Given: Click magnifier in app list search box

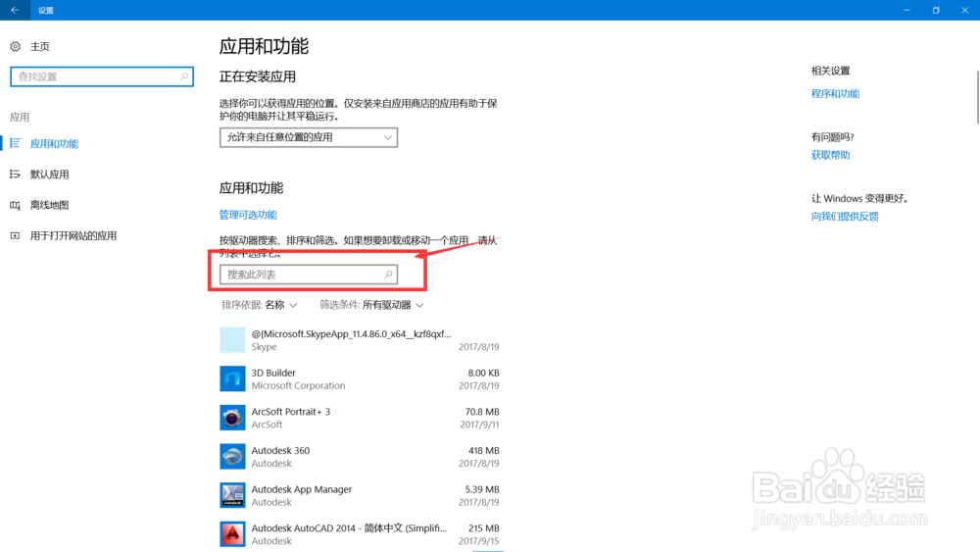Looking at the screenshot, I should 388,274.
